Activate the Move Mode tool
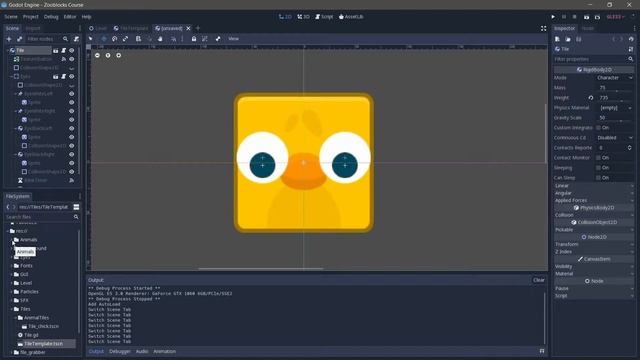Image resolution: width=640 pixels, height=360 pixels. pyautogui.click(x=104, y=39)
